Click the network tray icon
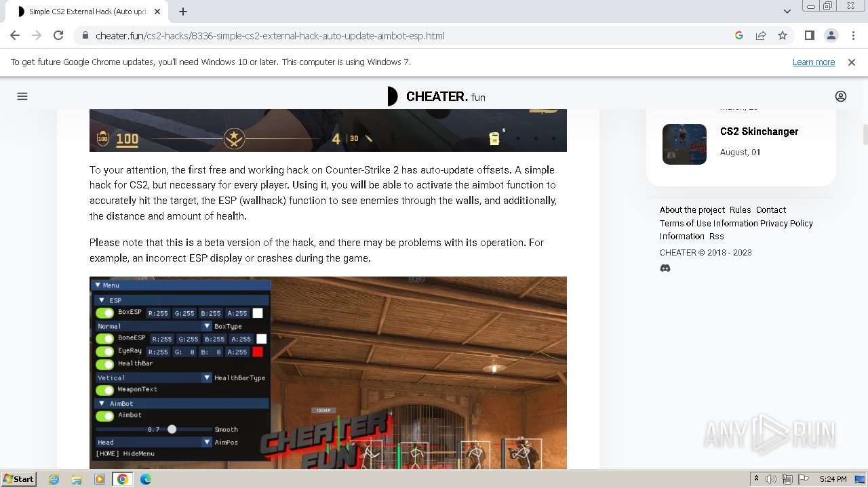The height and width of the screenshot is (488, 868). [x=787, y=479]
